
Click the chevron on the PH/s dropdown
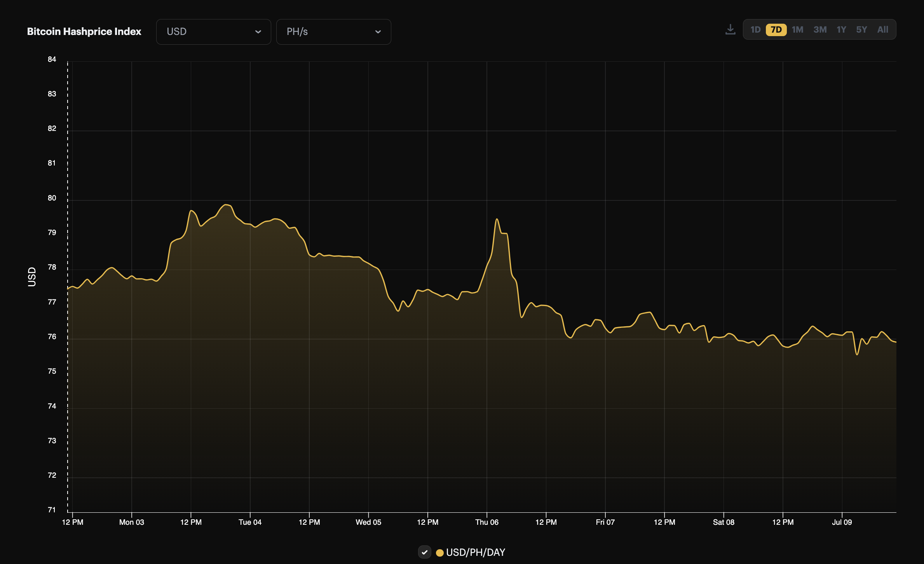tap(378, 32)
